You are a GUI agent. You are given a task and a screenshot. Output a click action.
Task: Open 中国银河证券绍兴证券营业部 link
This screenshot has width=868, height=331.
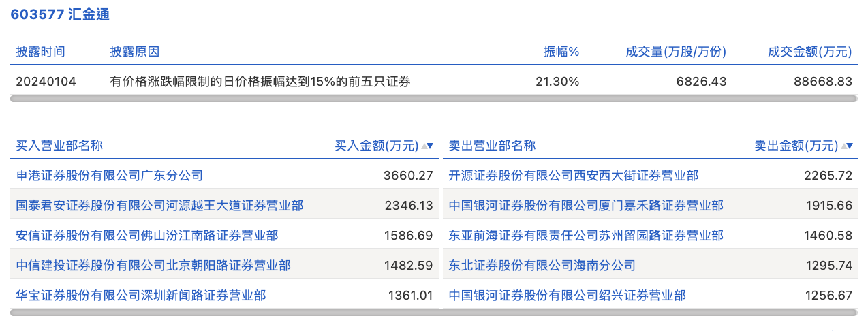point(568,296)
